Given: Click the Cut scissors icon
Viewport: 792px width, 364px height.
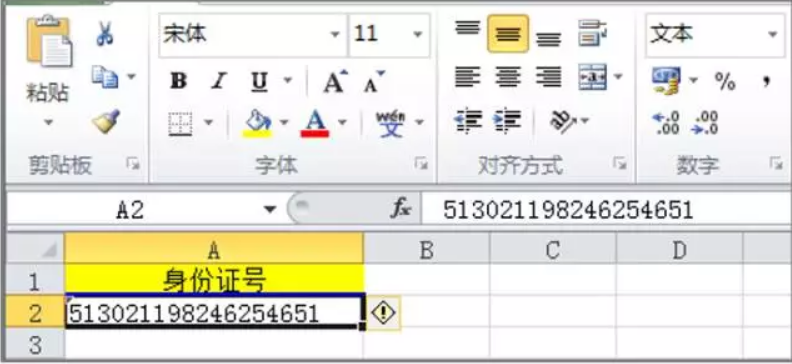Looking at the screenshot, I should (105, 34).
